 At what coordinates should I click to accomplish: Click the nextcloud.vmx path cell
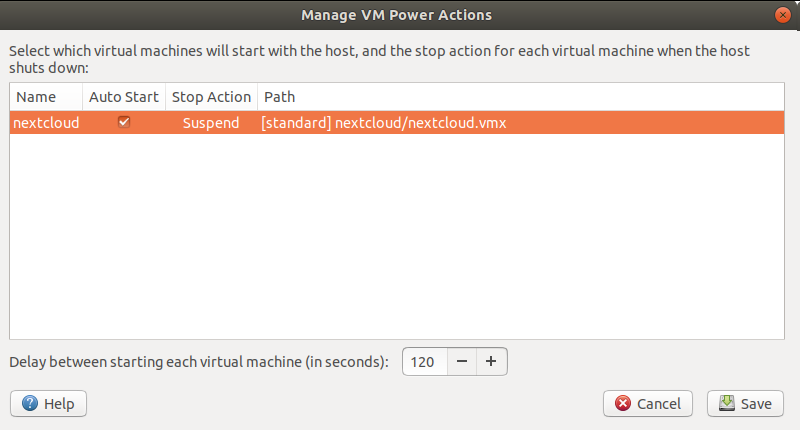[384, 123]
